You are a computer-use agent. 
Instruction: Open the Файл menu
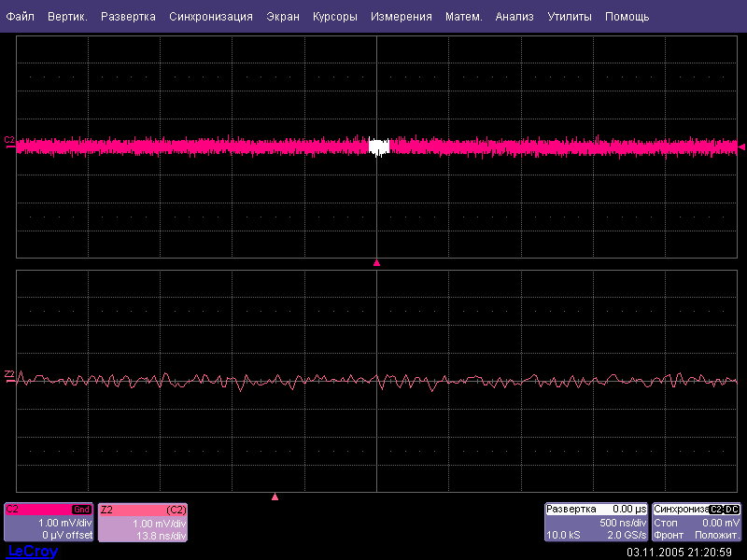click(20, 17)
